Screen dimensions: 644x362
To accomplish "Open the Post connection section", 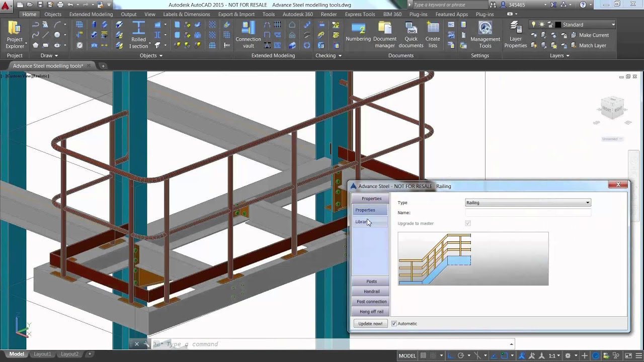I will click(371, 301).
